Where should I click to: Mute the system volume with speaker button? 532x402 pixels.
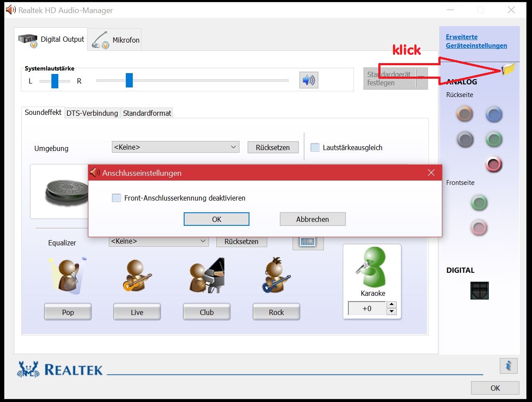coord(309,80)
